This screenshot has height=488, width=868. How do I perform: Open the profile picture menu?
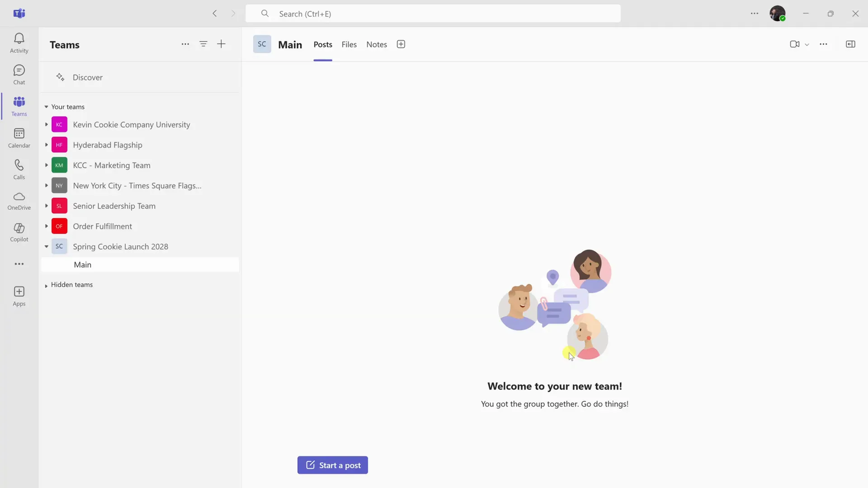tap(778, 14)
